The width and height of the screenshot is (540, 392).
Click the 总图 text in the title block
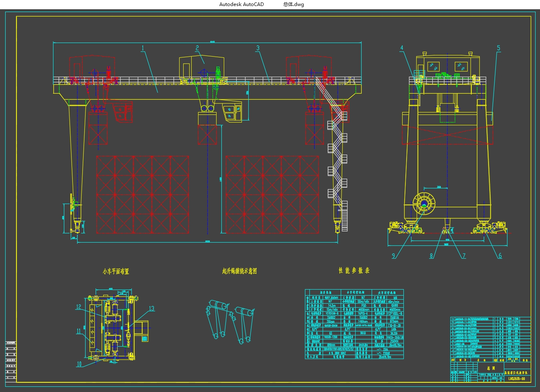tap(491, 367)
